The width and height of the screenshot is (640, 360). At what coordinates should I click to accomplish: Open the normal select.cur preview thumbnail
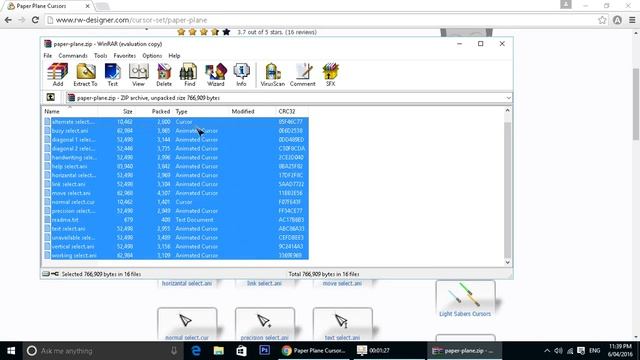[187, 324]
